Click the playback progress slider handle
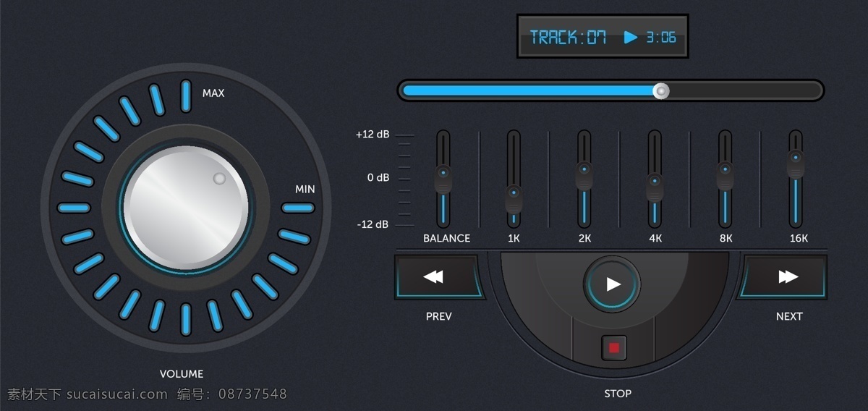 661,90
